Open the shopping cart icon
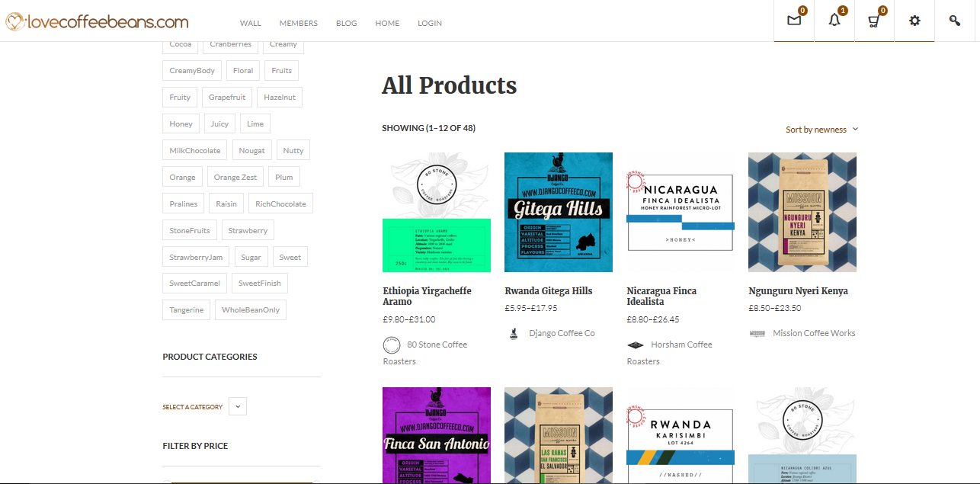This screenshot has width=980, height=484. pyautogui.click(x=874, y=21)
